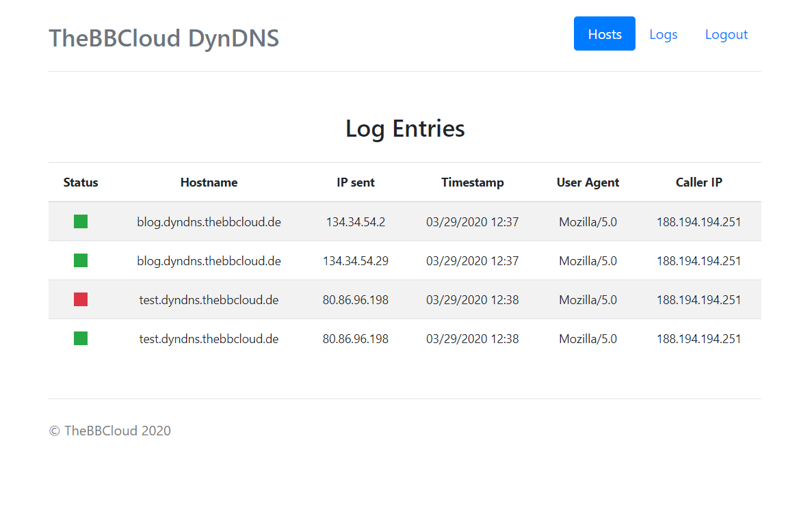
Task: Click the green status square in the last row
Action: pyautogui.click(x=81, y=338)
